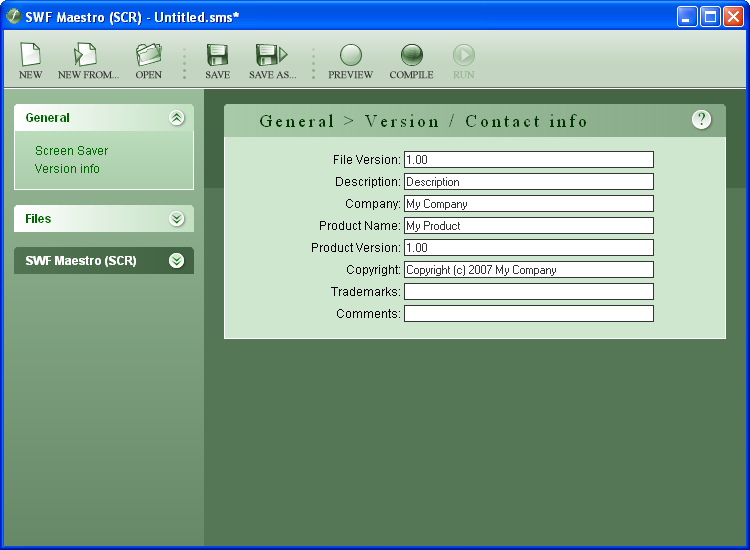The height and width of the screenshot is (550, 750).
Task: Minimize the SWF Maestro window
Action: click(x=687, y=17)
